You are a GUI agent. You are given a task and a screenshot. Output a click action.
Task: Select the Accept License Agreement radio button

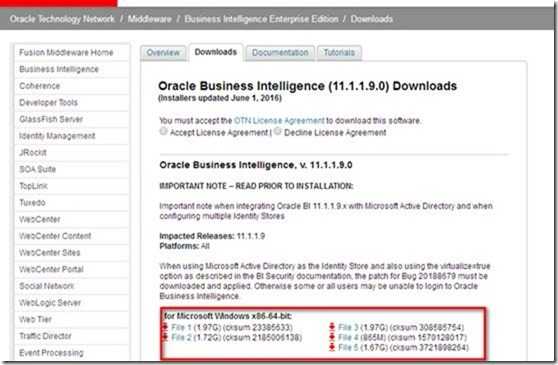coord(163,131)
